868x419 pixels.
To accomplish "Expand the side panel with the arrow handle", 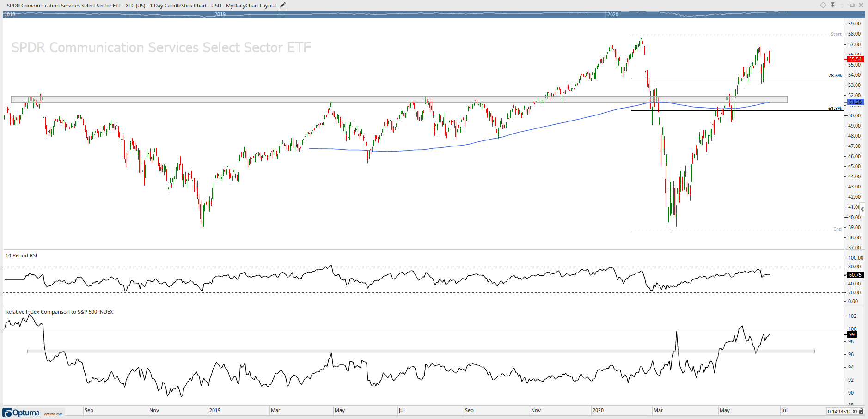I will pos(862,209).
